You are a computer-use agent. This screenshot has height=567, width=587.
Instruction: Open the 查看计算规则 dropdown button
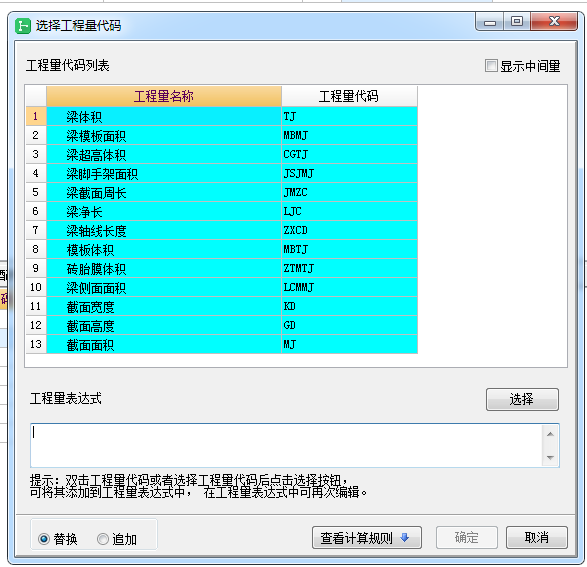[x=367, y=538]
